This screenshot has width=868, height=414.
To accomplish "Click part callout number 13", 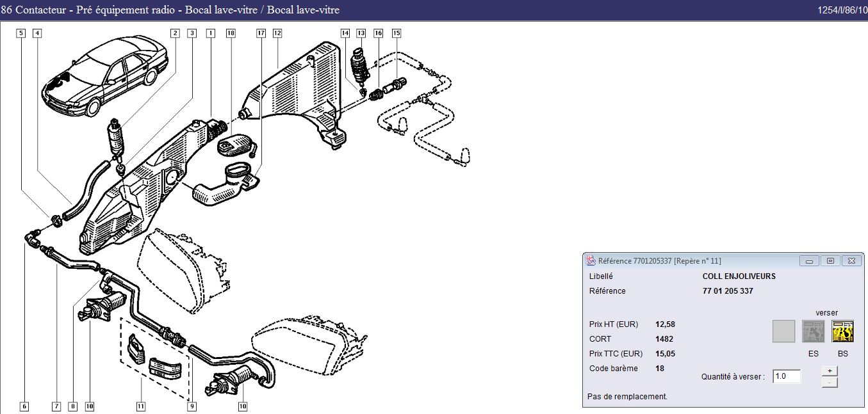I will pos(361,33).
